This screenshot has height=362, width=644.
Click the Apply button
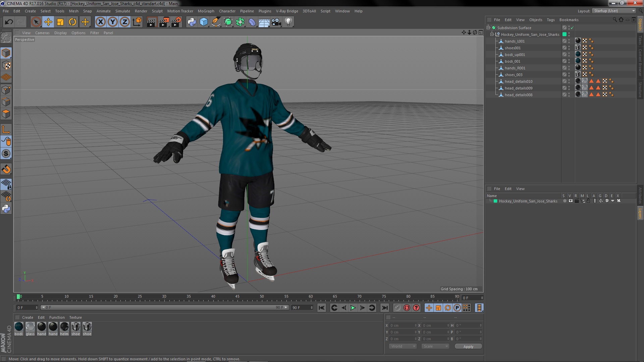click(468, 347)
